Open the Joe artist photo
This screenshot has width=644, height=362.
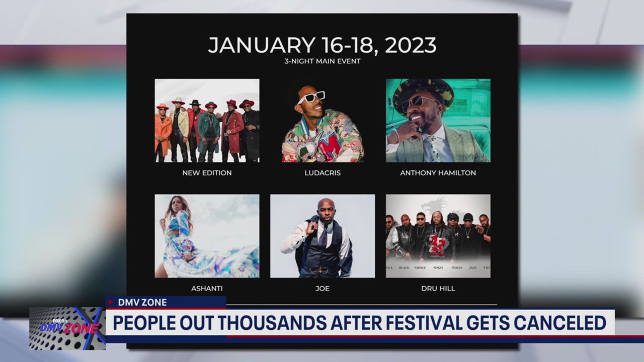tap(323, 235)
